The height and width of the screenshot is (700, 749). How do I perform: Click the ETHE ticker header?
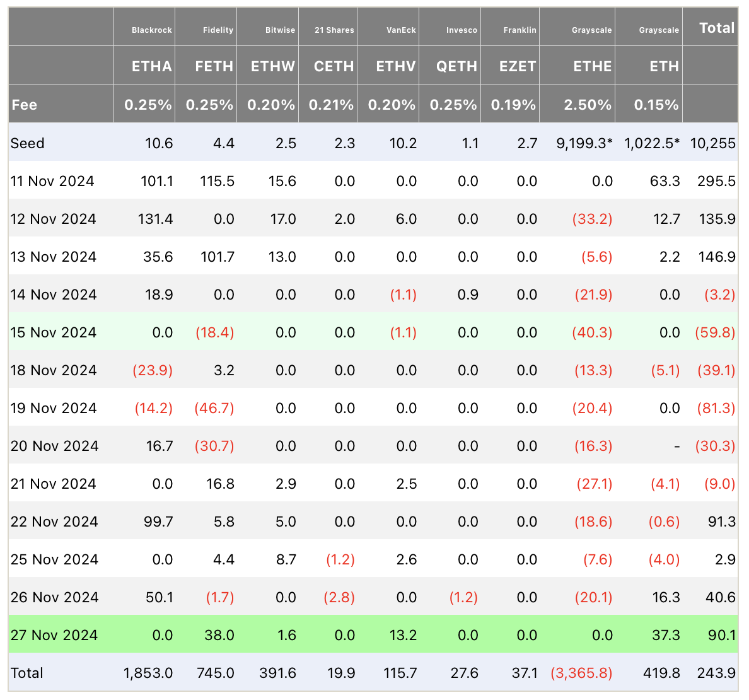tap(592, 66)
